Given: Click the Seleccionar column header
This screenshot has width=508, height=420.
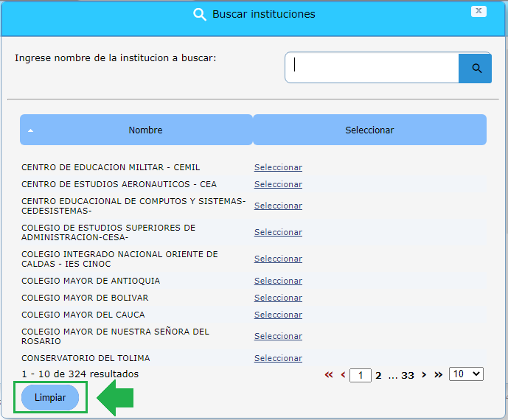Looking at the screenshot, I should pyautogui.click(x=369, y=130).
